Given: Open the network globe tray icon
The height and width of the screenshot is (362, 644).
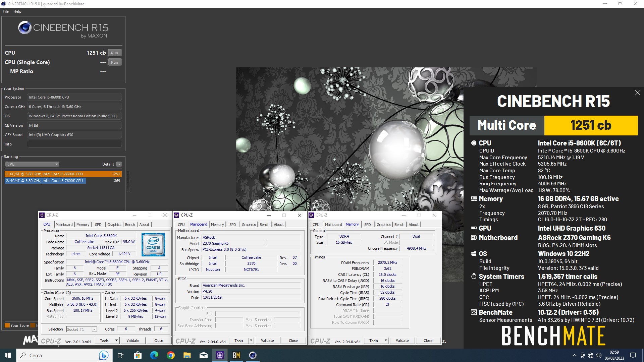Looking at the screenshot, I should [591, 355].
